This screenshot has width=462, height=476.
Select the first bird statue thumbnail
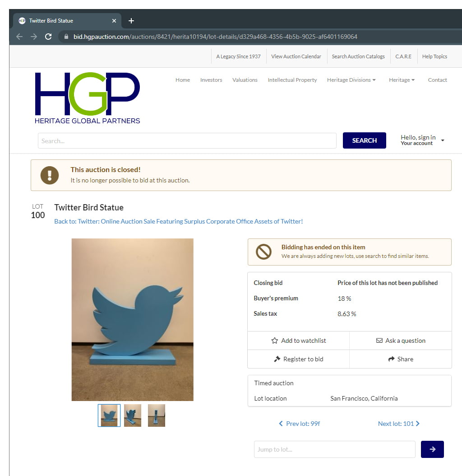pyautogui.click(x=109, y=415)
